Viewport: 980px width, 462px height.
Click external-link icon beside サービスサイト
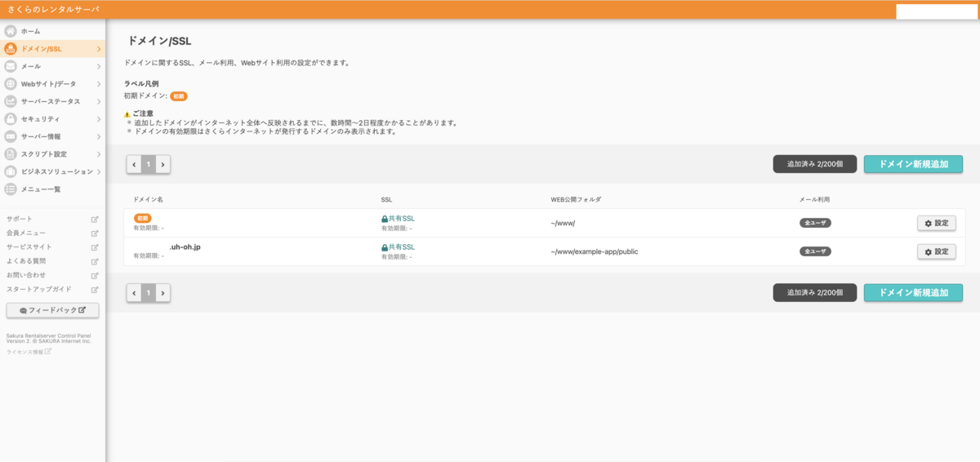pos(95,247)
